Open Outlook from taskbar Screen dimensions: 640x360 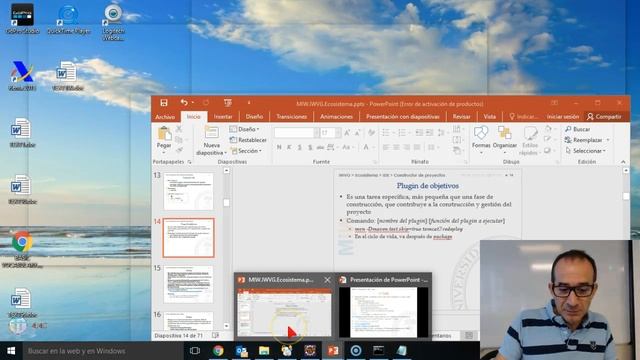[x=241, y=351]
